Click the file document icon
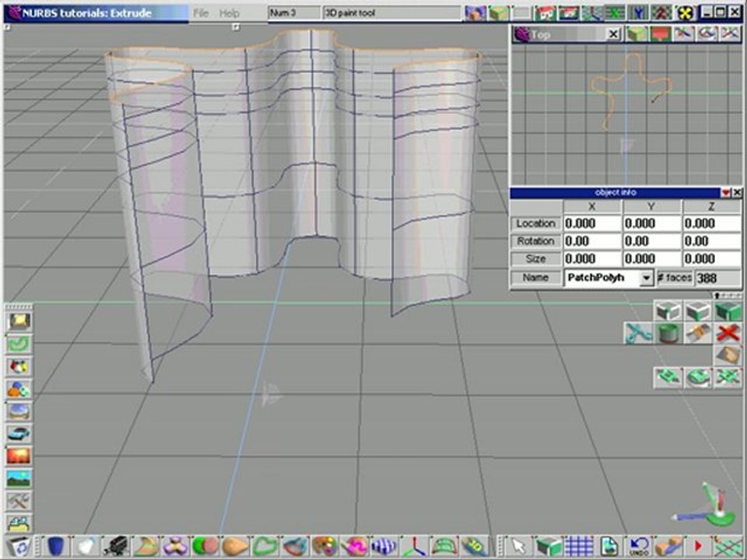 (608, 546)
